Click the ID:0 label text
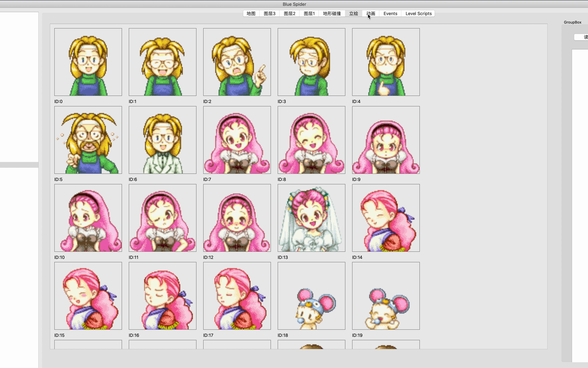 [58, 101]
